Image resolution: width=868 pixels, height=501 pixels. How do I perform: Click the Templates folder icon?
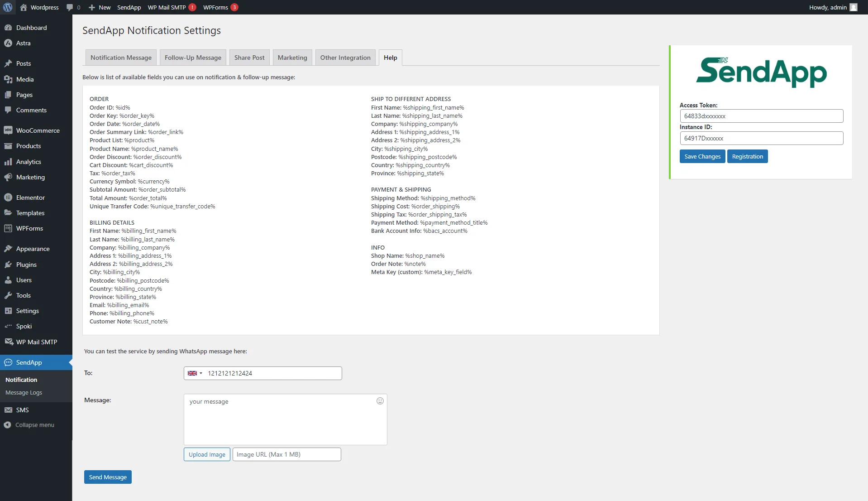[8, 213]
